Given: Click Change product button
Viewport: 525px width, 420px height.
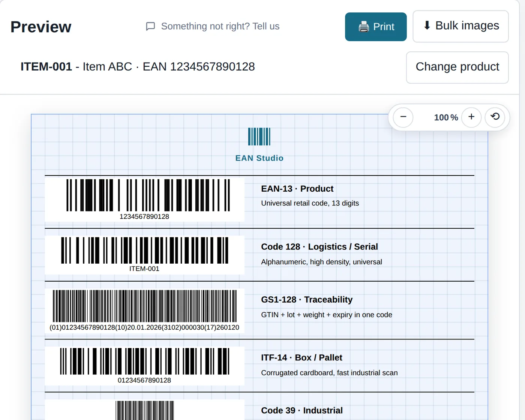Looking at the screenshot, I should click(x=457, y=67).
